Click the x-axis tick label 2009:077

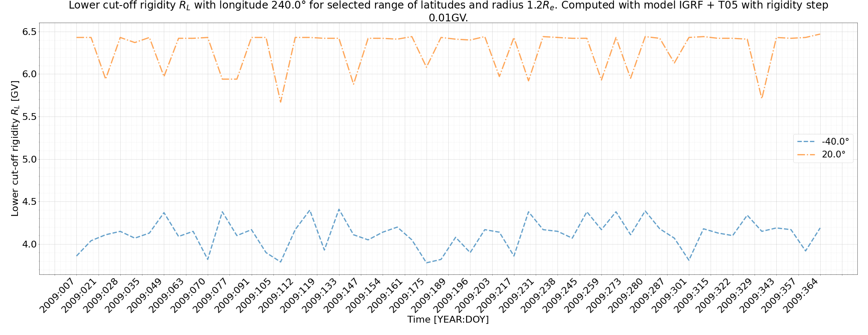click(211, 295)
